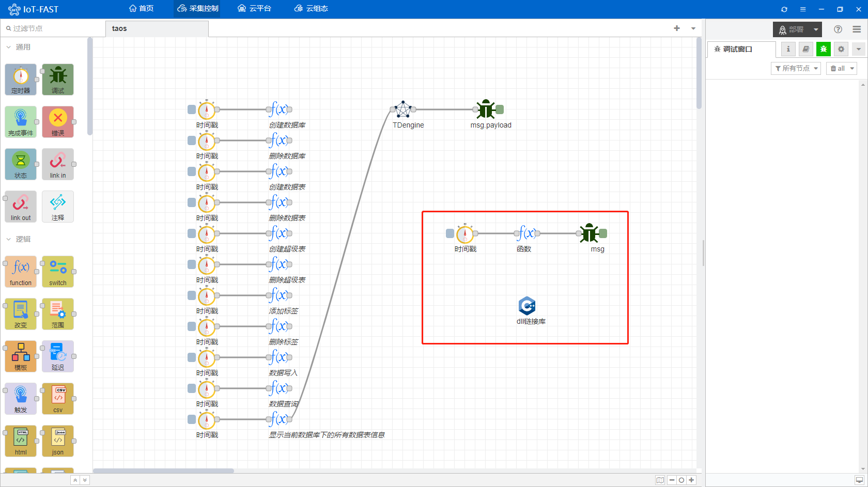The height and width of the screenshot is (487, 868).
Task: Select the 范围 range node in palette
Action: (58, 314)
